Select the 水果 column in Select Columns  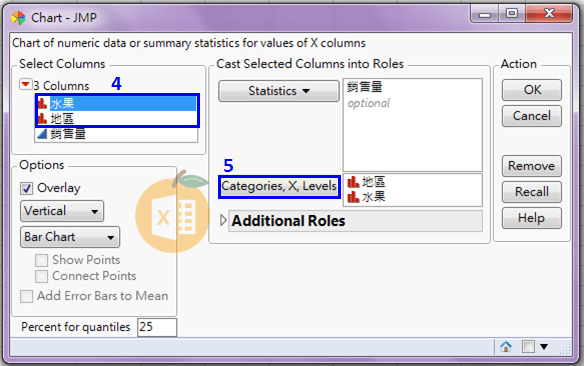pyautogui.click(x=117, y=103)
